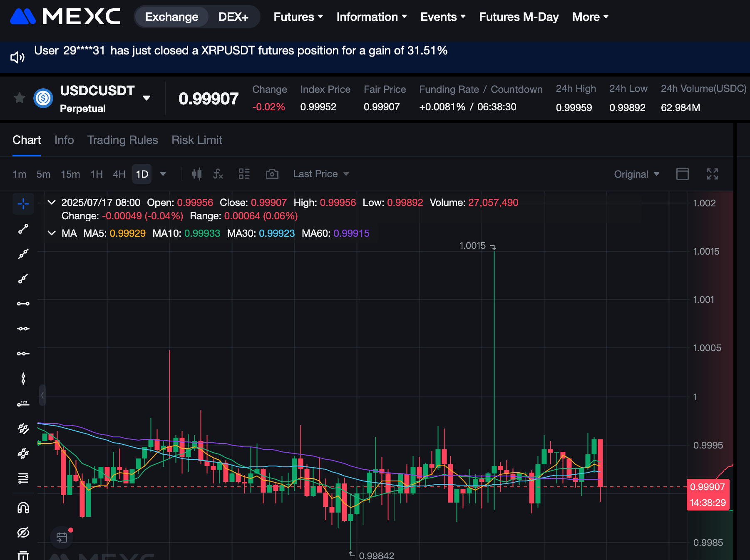Open the Futures M-Day link
The image size is (750, 560).
point(519,17)
